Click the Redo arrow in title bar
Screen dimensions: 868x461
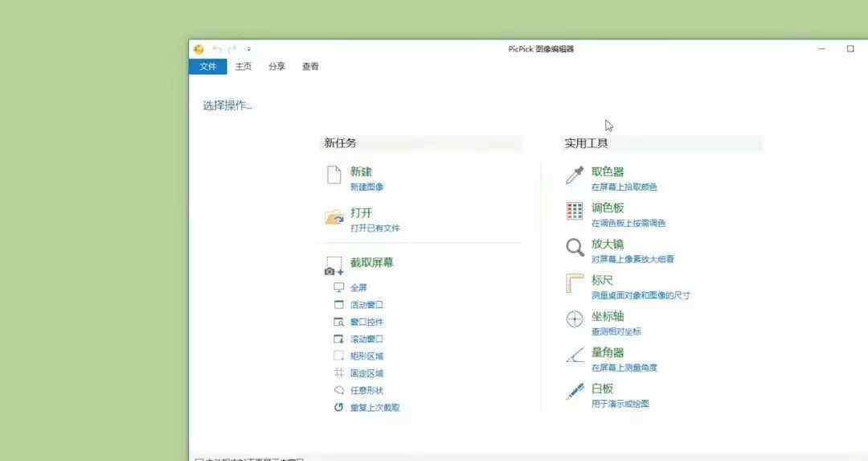pyautogui.click(x=232, y=49)
